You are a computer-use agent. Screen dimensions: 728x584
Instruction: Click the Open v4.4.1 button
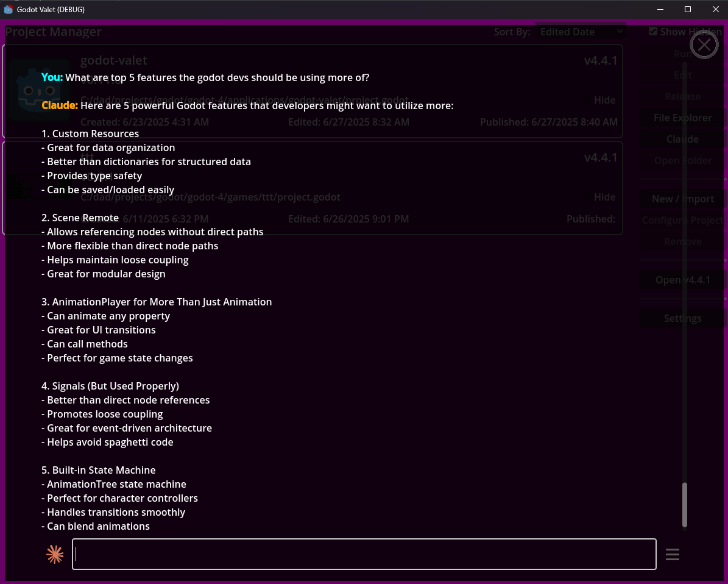(682, 280)
